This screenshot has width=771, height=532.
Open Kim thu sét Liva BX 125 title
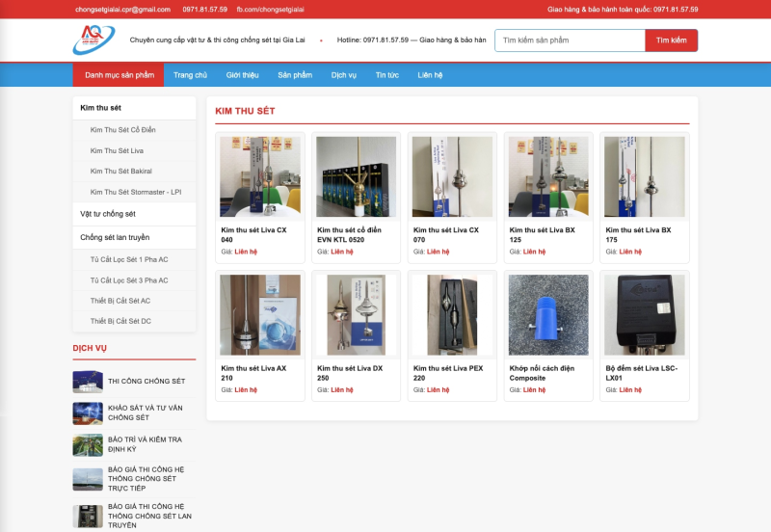coord(542,235)
